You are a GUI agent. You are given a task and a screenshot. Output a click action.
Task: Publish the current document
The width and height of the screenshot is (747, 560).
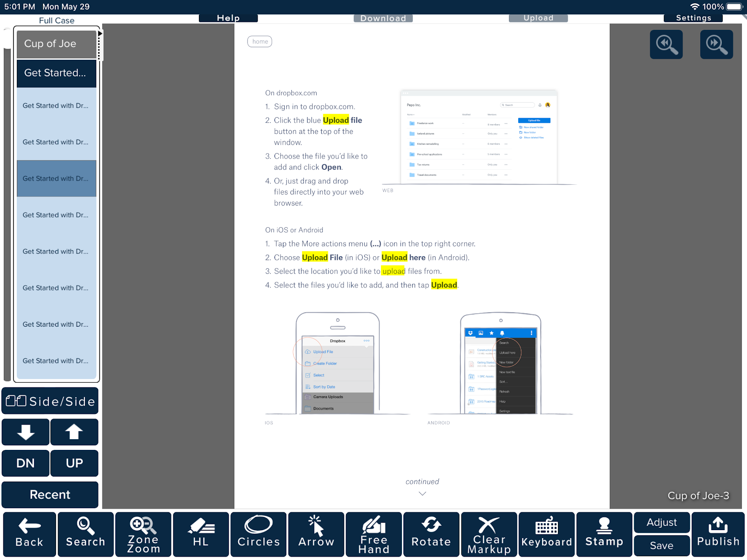click(718, 534)
